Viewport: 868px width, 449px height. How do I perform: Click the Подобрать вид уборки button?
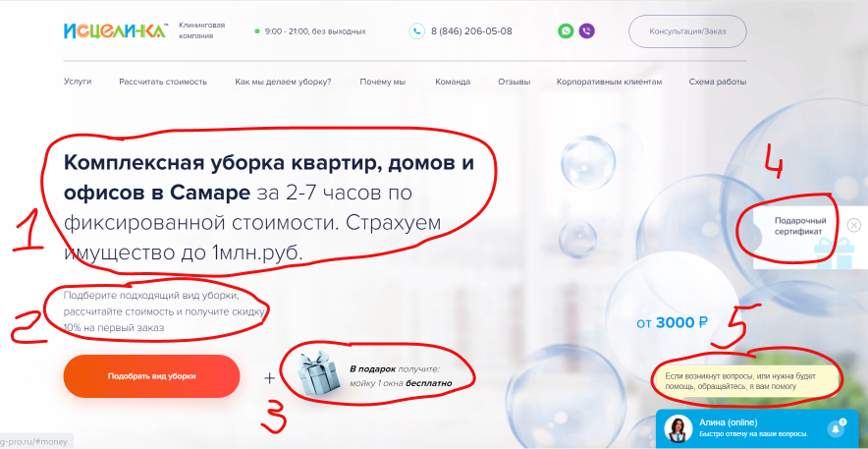pos(151,376)
